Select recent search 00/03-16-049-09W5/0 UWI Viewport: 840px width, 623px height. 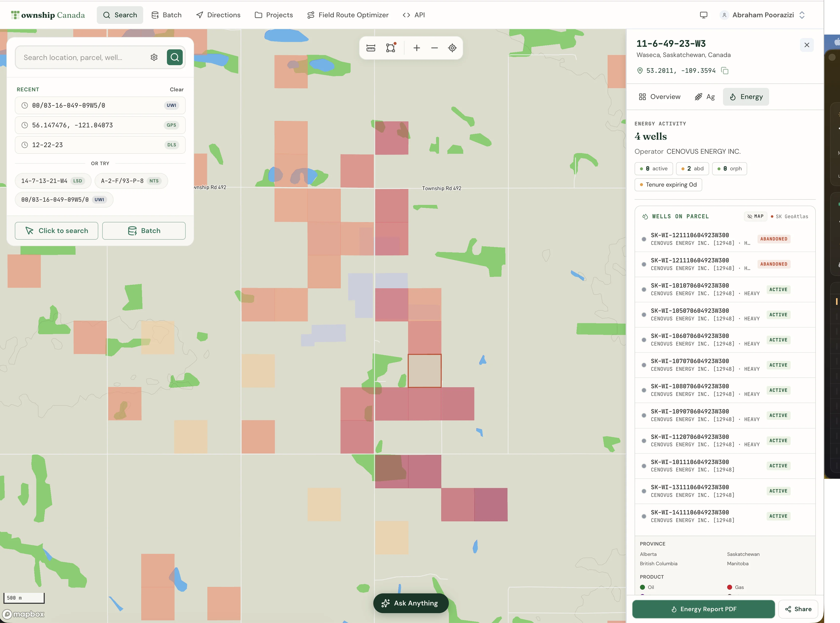[100, 106]
